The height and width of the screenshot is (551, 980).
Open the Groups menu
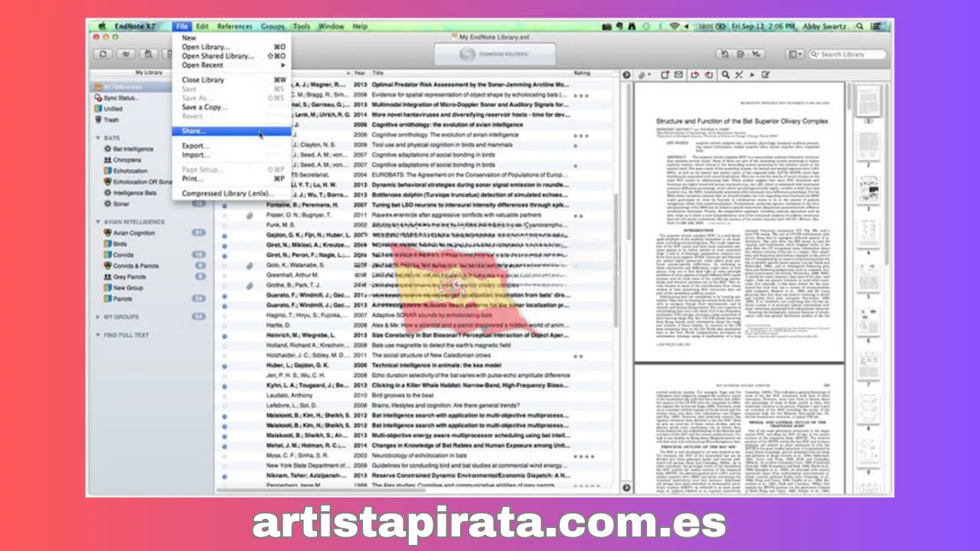[273, 26]
